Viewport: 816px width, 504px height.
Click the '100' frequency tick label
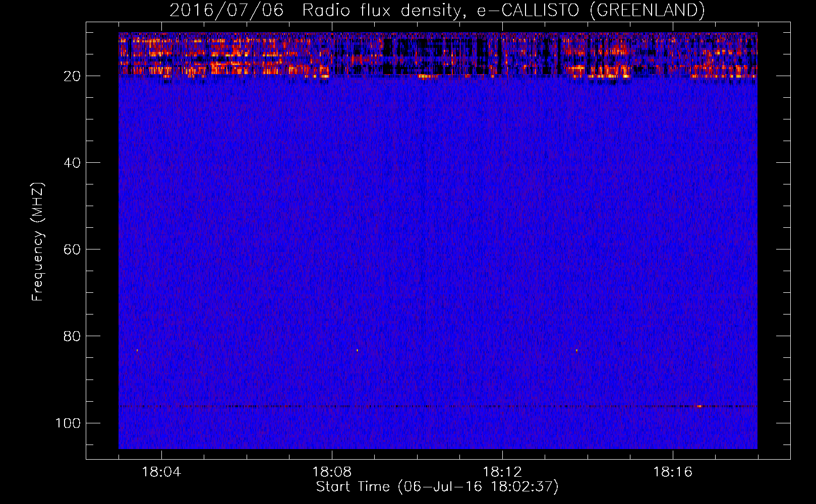click(68, 423)
